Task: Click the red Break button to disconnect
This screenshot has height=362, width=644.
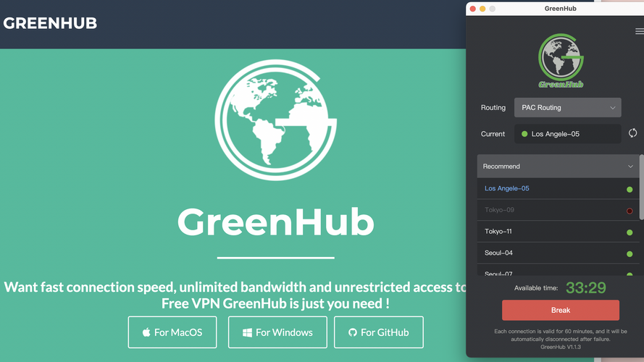Action: (561, 311)
